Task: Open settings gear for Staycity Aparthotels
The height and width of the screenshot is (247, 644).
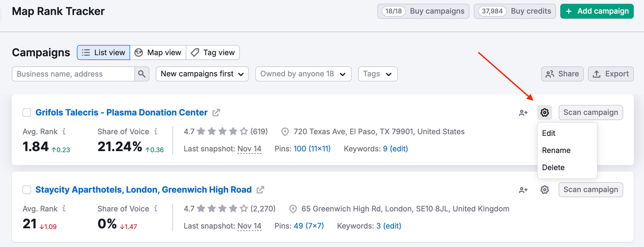Action: (x=544, y=189)
